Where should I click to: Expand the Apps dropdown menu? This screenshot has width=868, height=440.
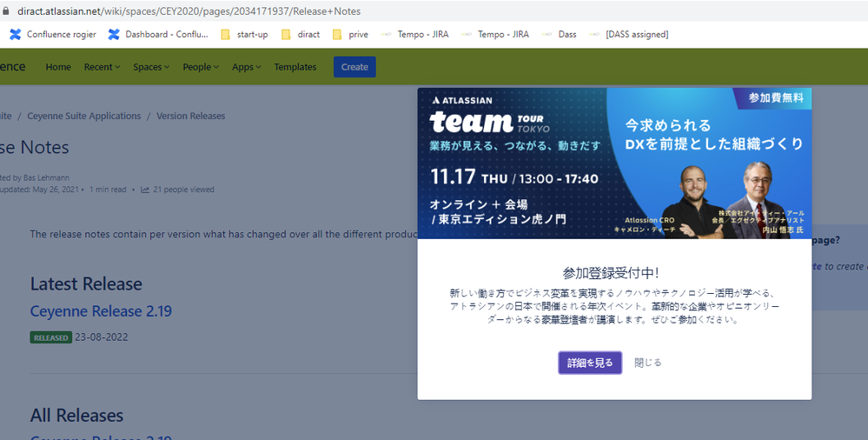tap(247, 67)
